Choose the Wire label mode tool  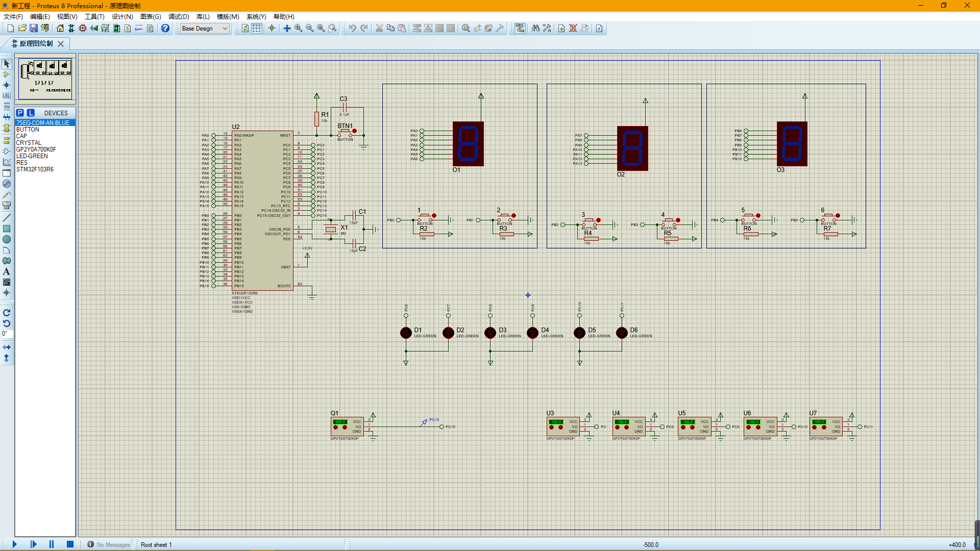[7, 96]
